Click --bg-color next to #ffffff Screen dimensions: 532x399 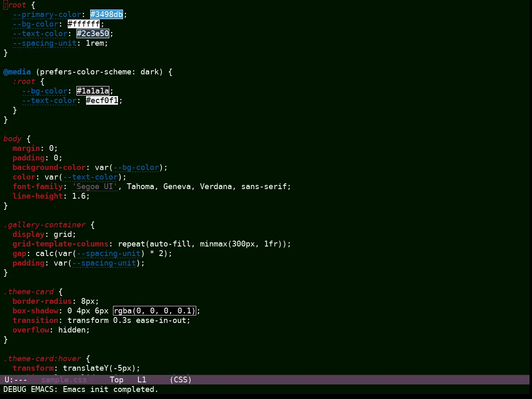click(36, 24)
